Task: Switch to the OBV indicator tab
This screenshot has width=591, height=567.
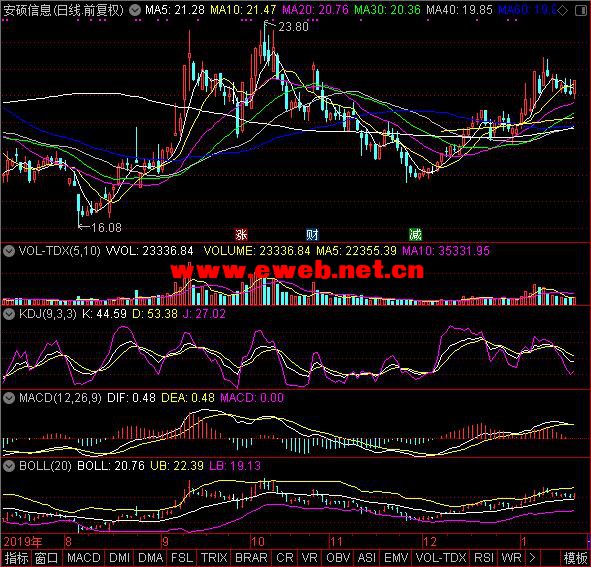Action: (338, 558)
